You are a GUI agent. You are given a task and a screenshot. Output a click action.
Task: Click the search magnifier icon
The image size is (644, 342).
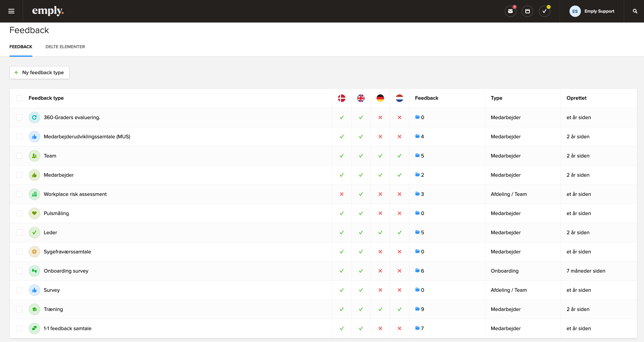[x=635, y=11]
